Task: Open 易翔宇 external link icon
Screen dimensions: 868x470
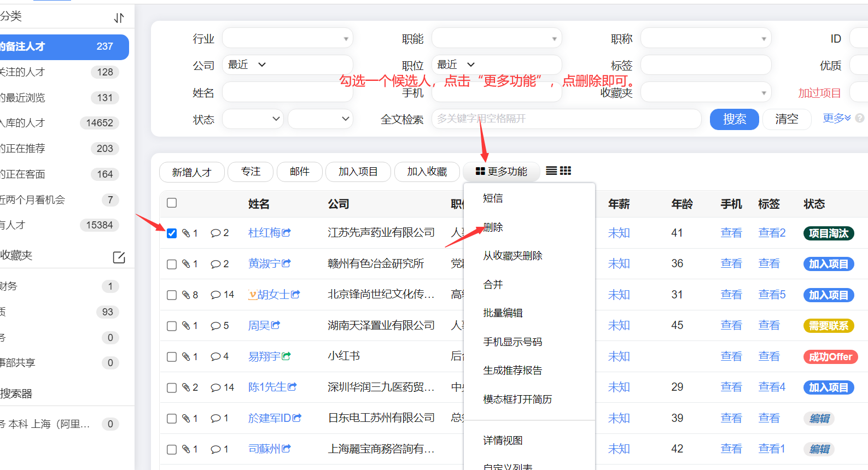Action: point(287,356)
